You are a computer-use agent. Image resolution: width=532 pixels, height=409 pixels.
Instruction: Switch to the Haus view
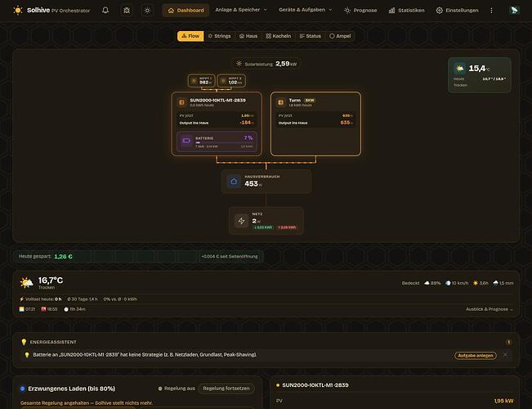248,36
